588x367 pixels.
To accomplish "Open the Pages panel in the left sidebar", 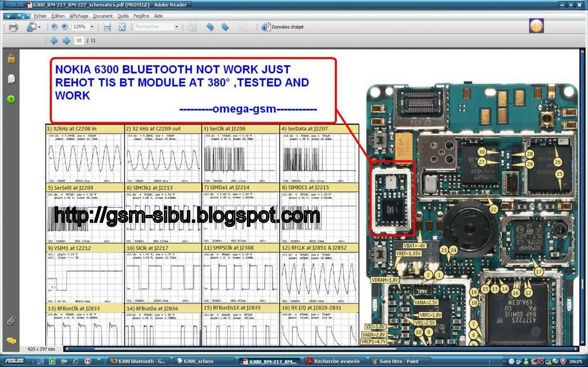I will 10,78.
